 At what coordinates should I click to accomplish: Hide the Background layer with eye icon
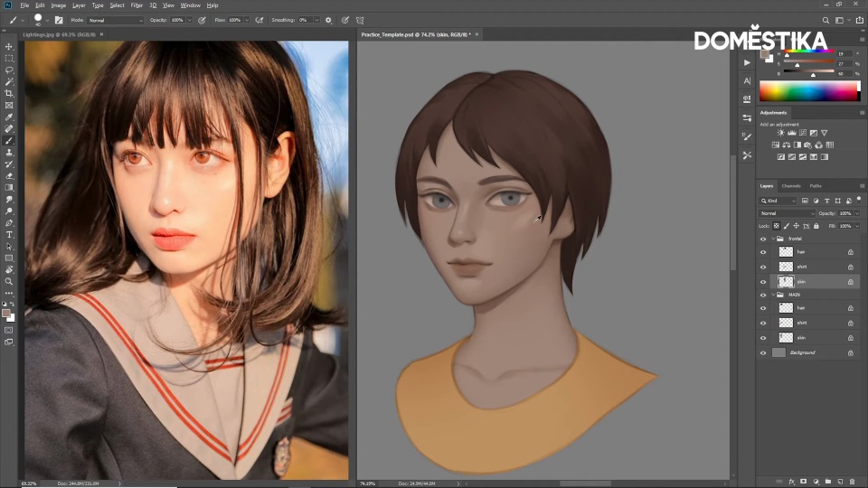tap(763, 352)
